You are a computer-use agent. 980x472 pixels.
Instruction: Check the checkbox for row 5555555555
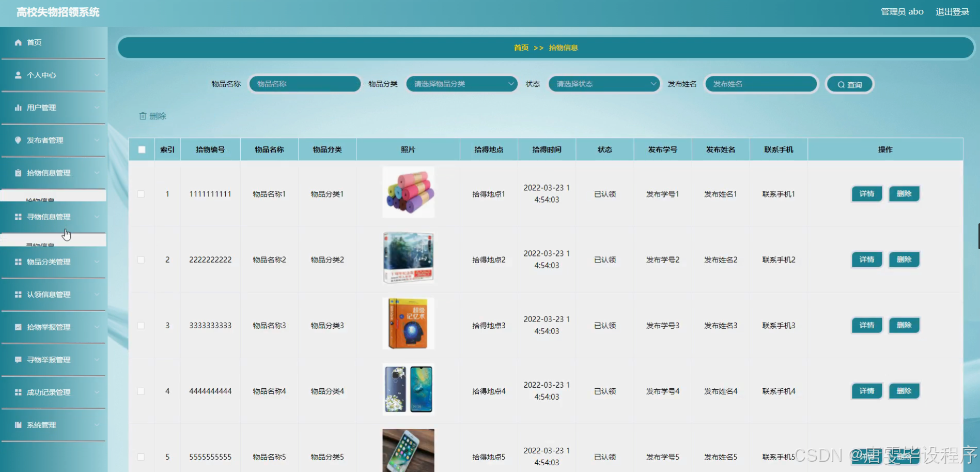pos(141,456)
